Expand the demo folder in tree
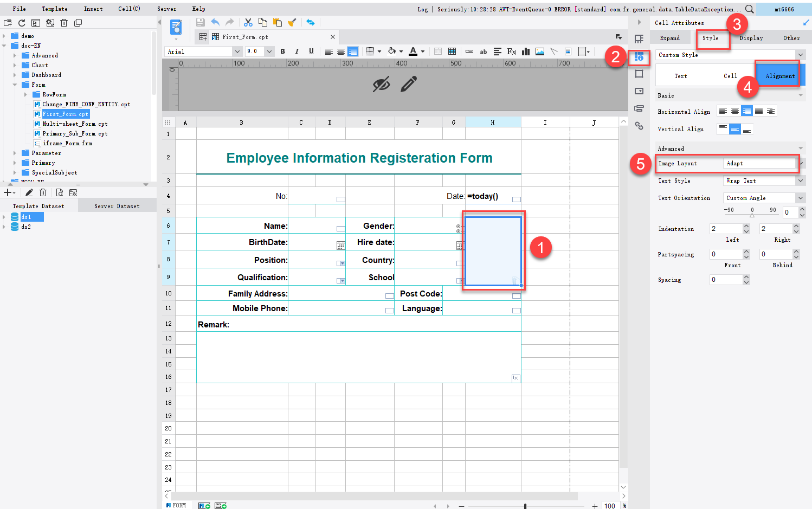The height and width of the screenshot is (509, 812). pyautogui.click(x=4, y=36)
